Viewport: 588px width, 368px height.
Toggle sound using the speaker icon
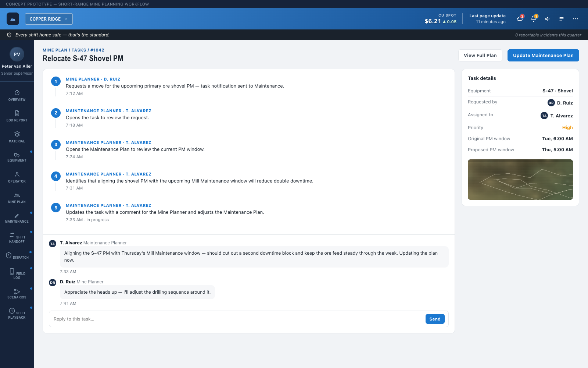[x=547, y=19]
